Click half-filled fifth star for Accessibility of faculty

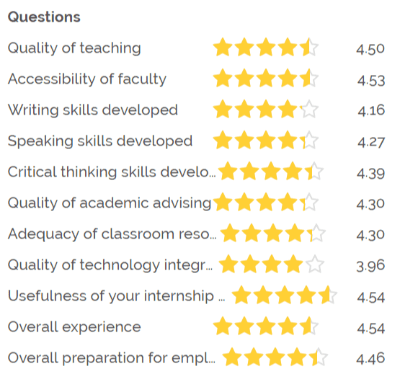pyautogui.click(x=309, y=78)
